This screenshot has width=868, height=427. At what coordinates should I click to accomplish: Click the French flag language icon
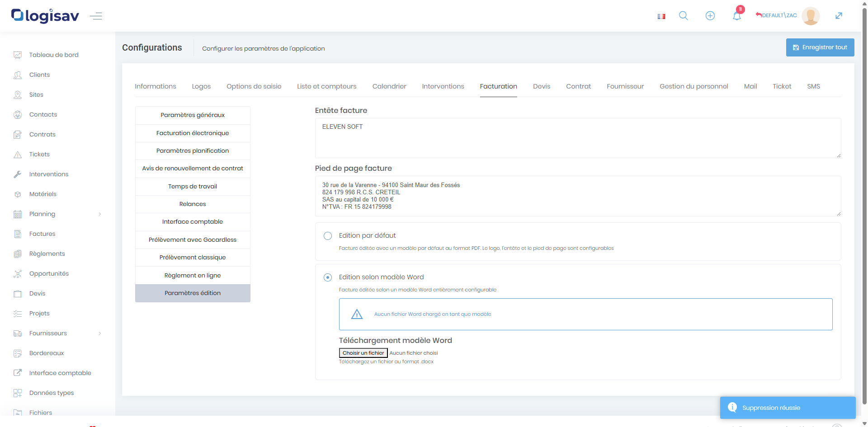[x=661, y=16]
